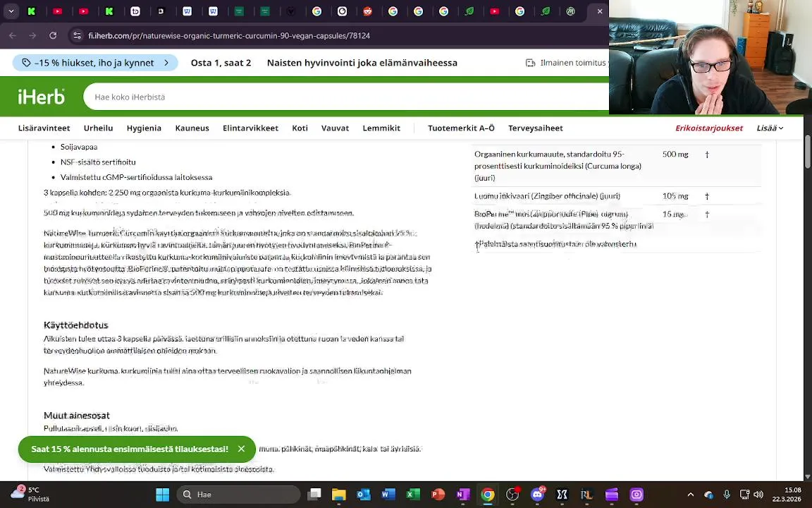
Task: Open the -15 % hiukset, iho ja kynnet promo
Action: [x=95, y=63]
